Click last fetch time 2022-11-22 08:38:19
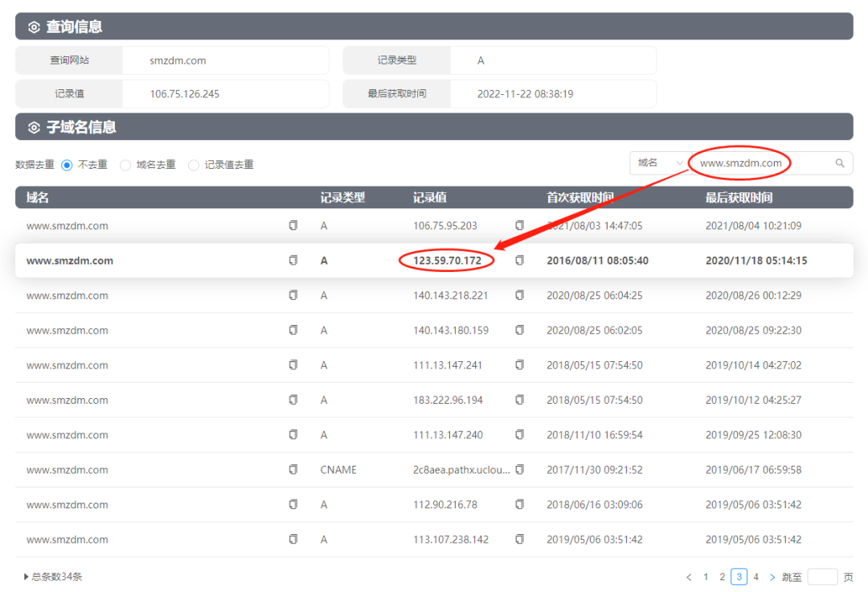 point(526,94)
